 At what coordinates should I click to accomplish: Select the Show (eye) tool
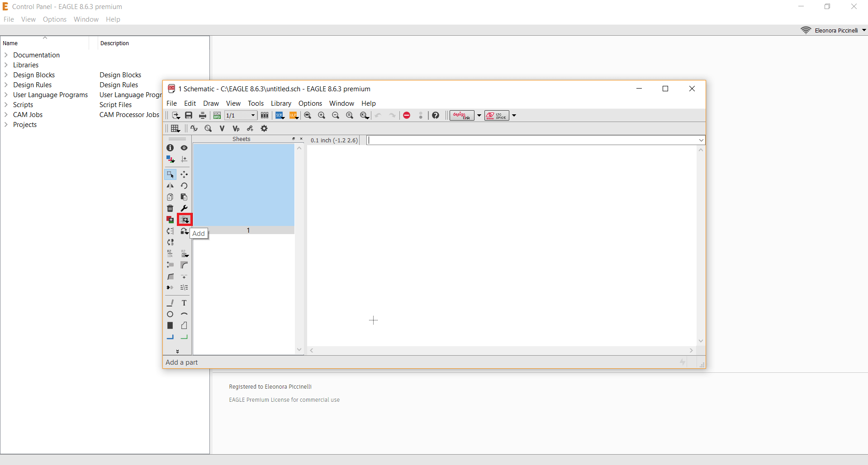tap(184, 148)
